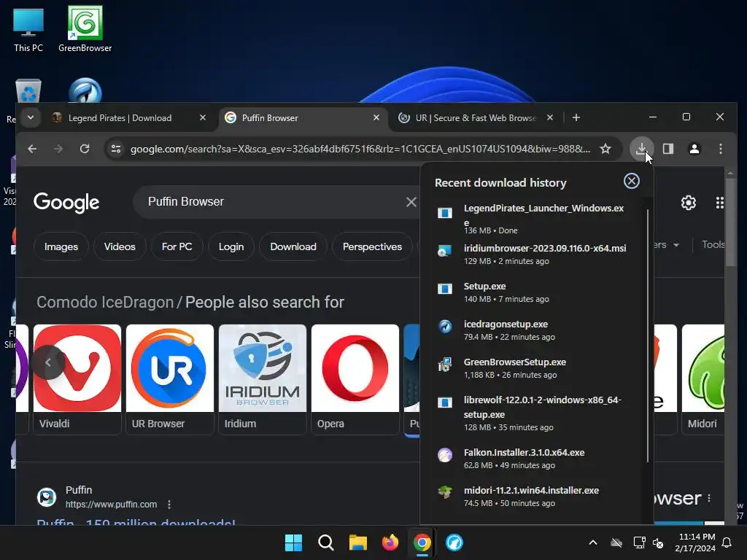The image size is (747, 560).
Task: Open File Explorer from taskbar
Action: (x=357, y=542)
